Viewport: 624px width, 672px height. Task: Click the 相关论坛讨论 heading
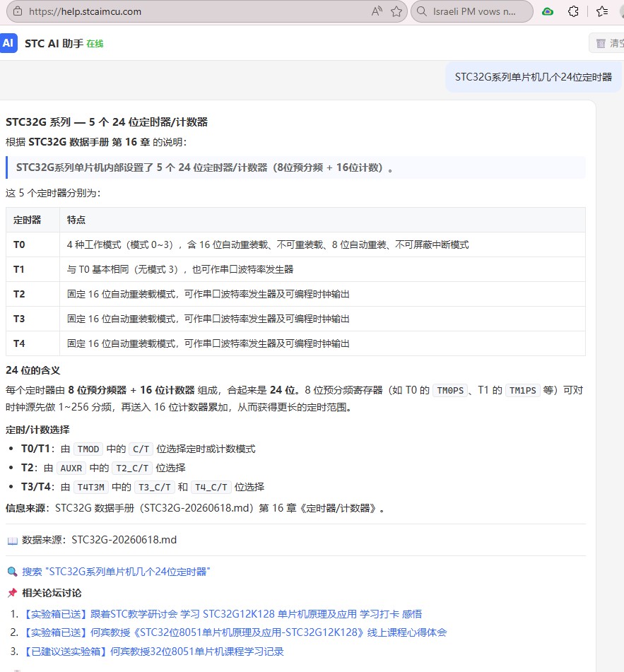(52, 593)
